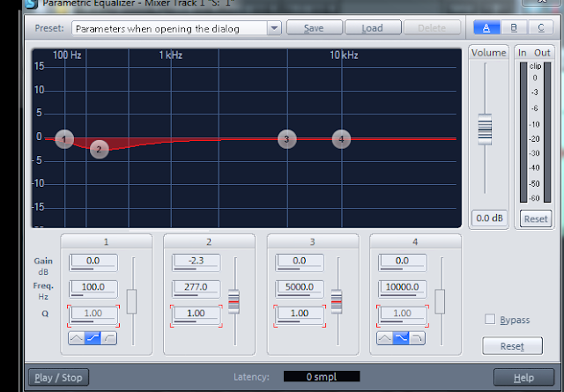Click the Latency 0 smpl display

pyautogui.click(x=322, y=376)
